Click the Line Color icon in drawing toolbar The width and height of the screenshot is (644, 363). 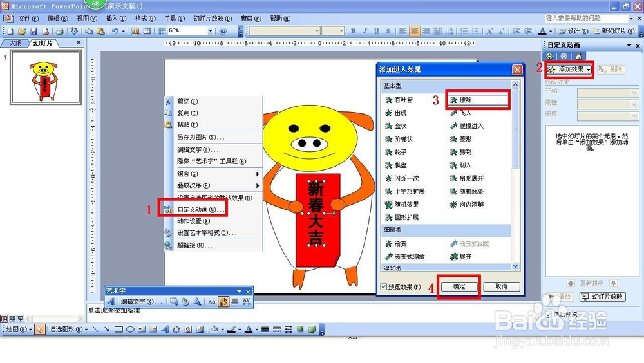pyautogui.click(x=232, y=330)
